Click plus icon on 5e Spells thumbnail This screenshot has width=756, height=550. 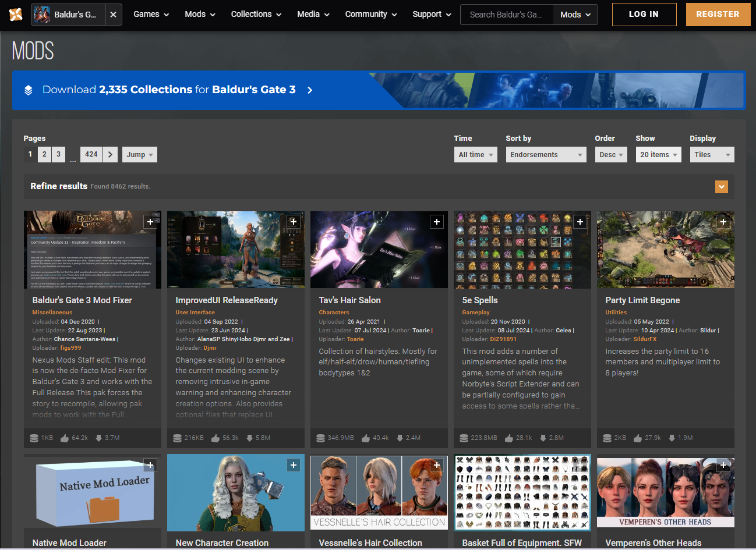click(x=580, y=222)
